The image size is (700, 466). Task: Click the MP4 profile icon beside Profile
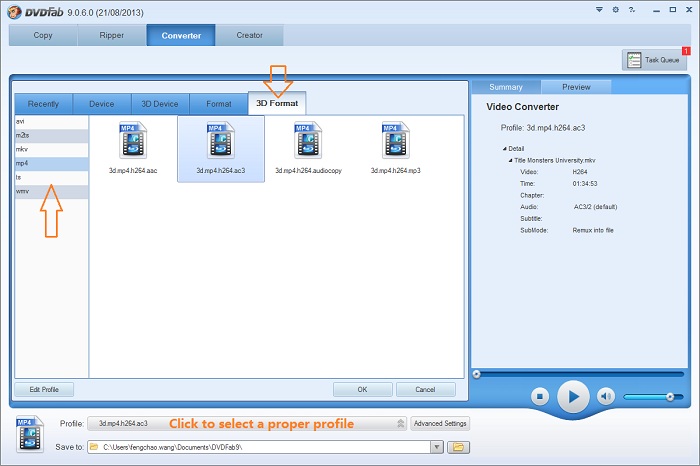click(x=30, y=434)
